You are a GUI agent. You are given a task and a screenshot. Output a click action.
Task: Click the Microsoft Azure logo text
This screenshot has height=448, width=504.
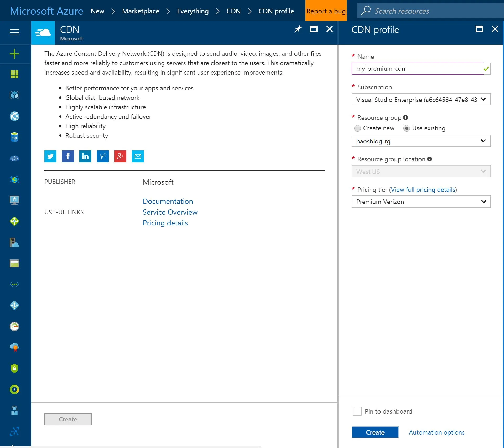pyautogui.click(x=46, y=11)
